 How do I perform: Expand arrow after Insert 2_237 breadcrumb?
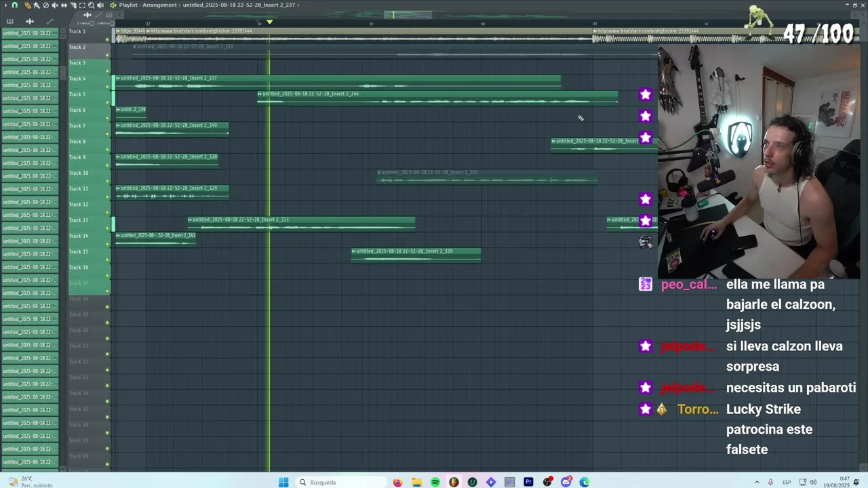(x=298, y=5)
